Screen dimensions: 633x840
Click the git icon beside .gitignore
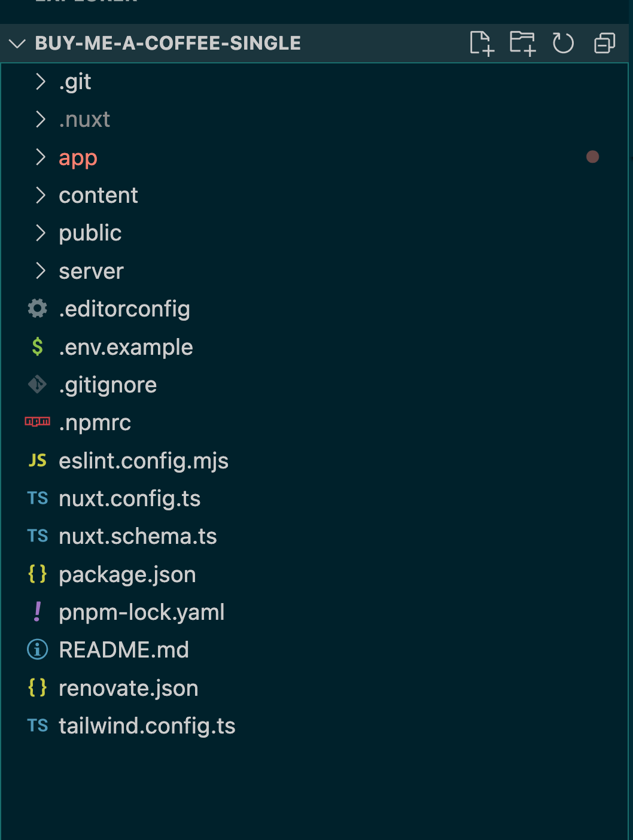point(37,384)
